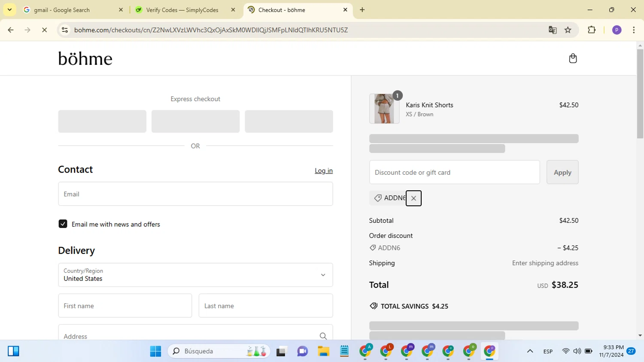Click the Karis Knit Shorts product name
Viewport: 644px width, 362px height.
click(x=429, y=105)
